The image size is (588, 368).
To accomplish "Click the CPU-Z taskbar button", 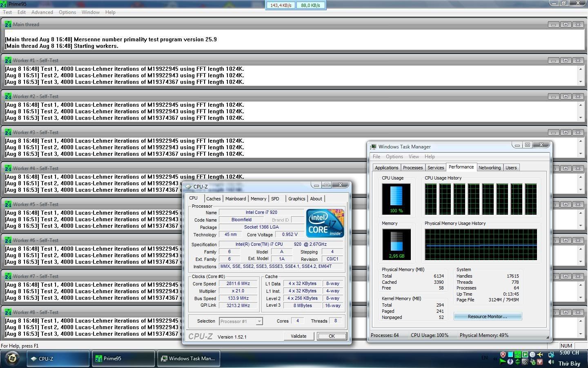I will (58, 359).
